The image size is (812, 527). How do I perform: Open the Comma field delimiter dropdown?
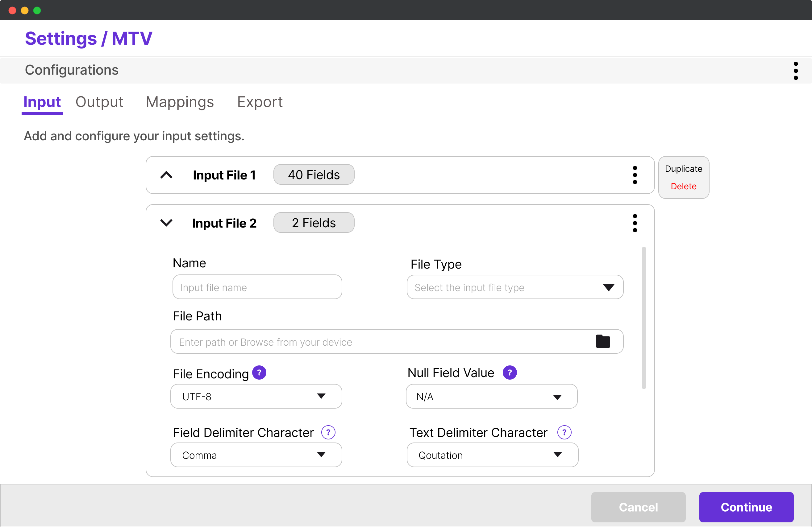click(x=256, y=455)
